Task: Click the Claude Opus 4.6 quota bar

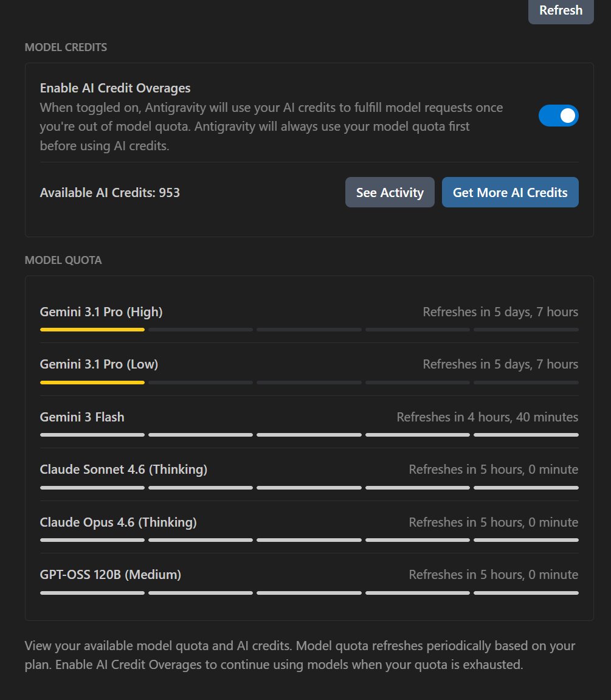Action: pos(309,540)
